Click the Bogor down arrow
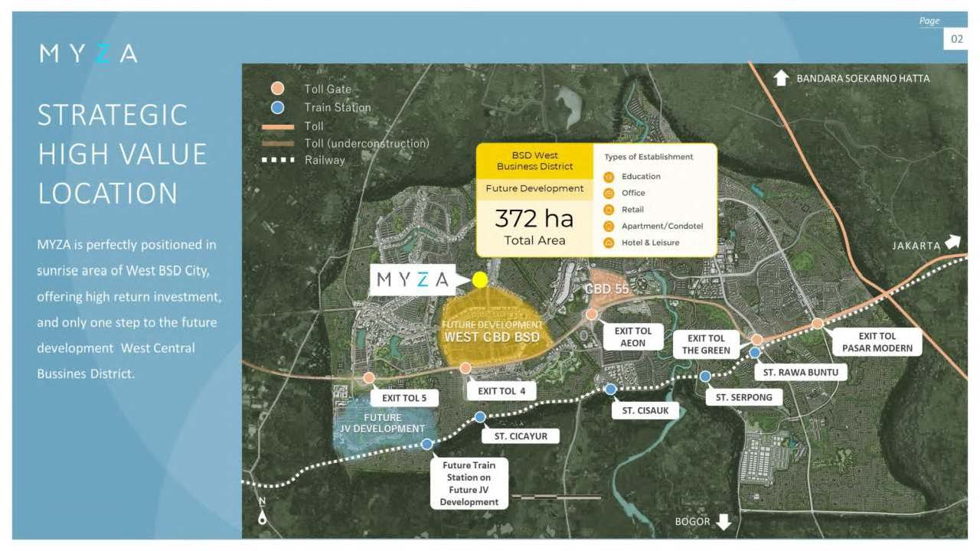 (723, 522)
